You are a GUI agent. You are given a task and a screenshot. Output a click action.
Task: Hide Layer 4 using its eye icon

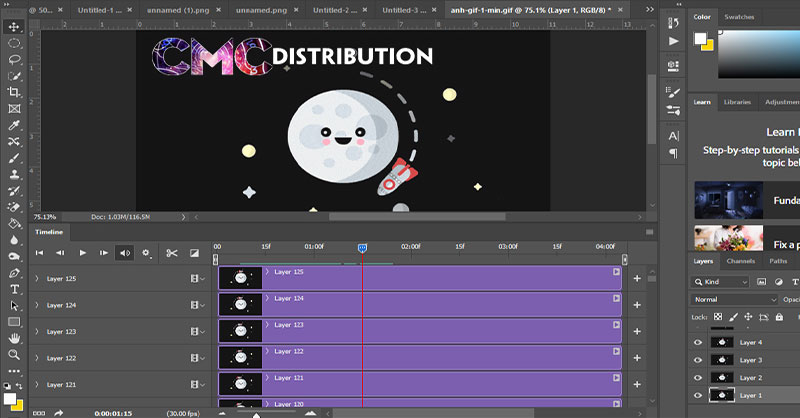[698, 342]
